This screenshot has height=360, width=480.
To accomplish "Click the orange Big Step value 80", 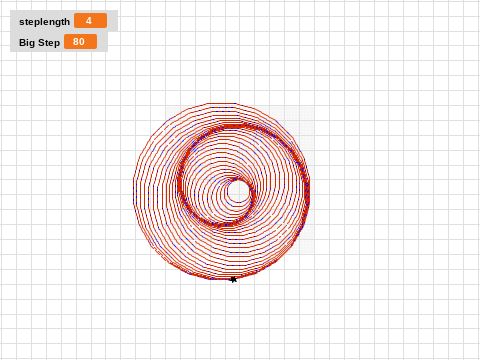I will (x=79, y=42).
